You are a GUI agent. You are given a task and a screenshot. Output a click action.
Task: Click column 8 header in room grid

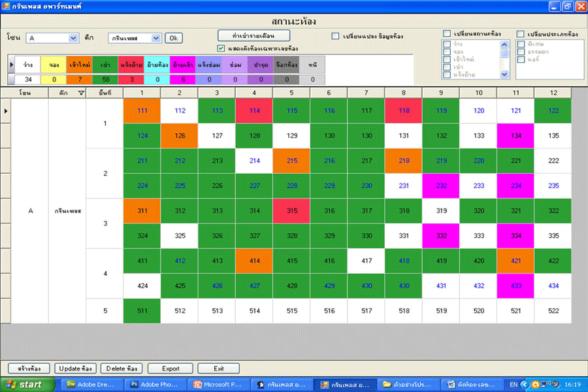[403, 93]
